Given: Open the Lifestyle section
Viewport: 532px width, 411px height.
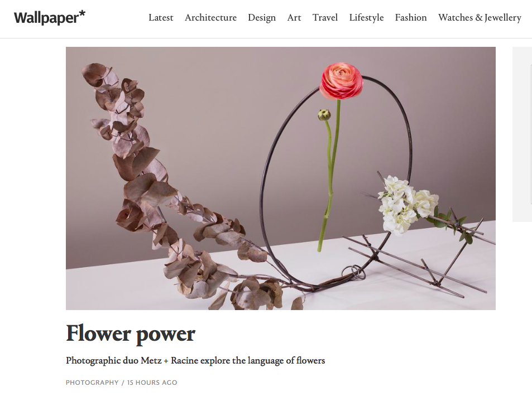Looking at the screenshot, I should coord(366,18).
